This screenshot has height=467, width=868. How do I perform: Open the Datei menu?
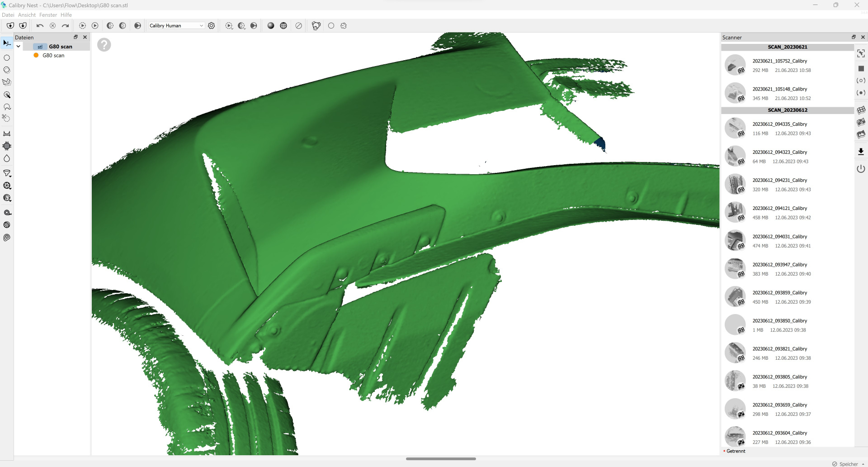click(8, 15)
